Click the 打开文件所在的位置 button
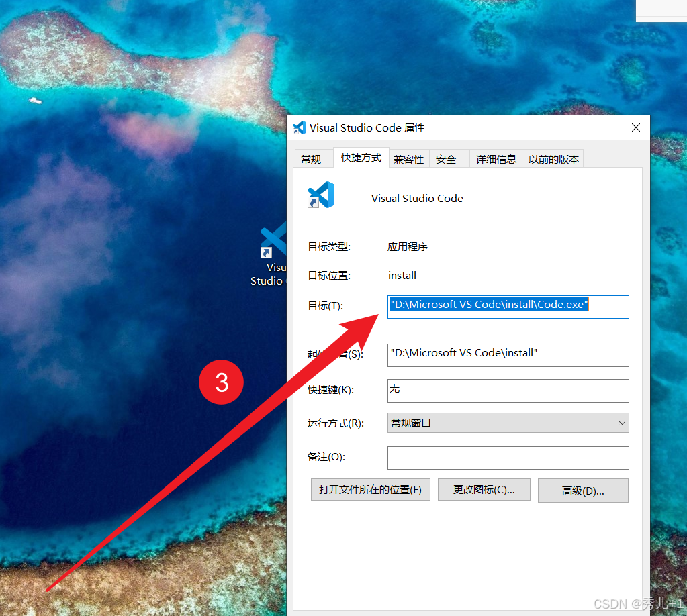 pyautogui.click(x=370, y=489)
